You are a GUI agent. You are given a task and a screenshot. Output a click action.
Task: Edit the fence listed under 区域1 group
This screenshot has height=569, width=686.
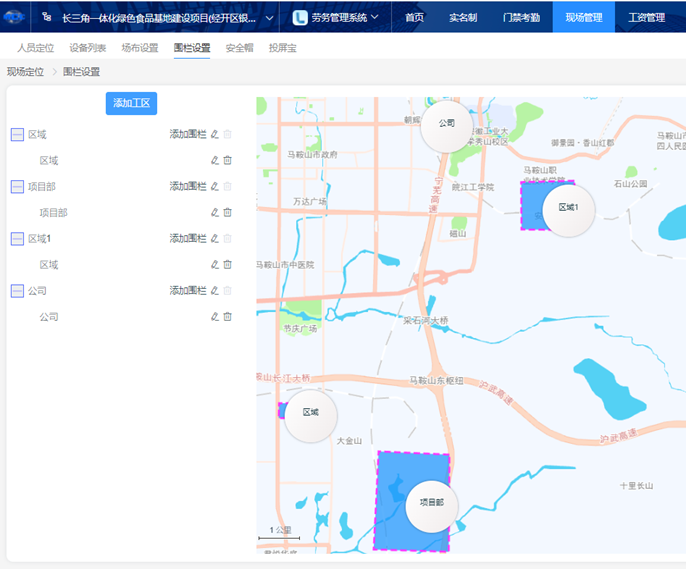(x=214, y=264)
